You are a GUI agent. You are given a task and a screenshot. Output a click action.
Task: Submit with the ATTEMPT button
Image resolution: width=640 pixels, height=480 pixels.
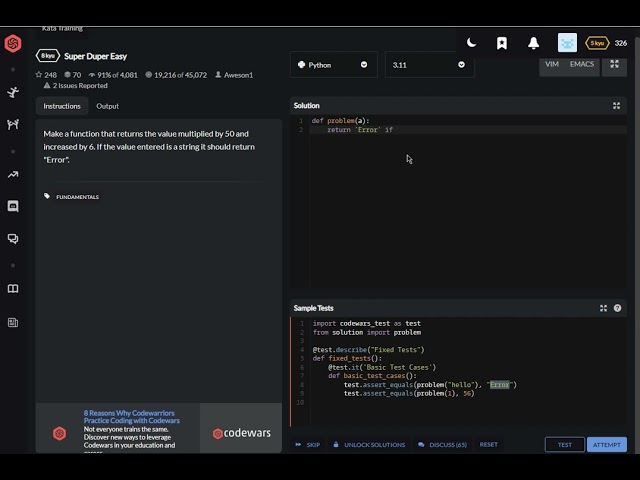click(x=607, y=444)
